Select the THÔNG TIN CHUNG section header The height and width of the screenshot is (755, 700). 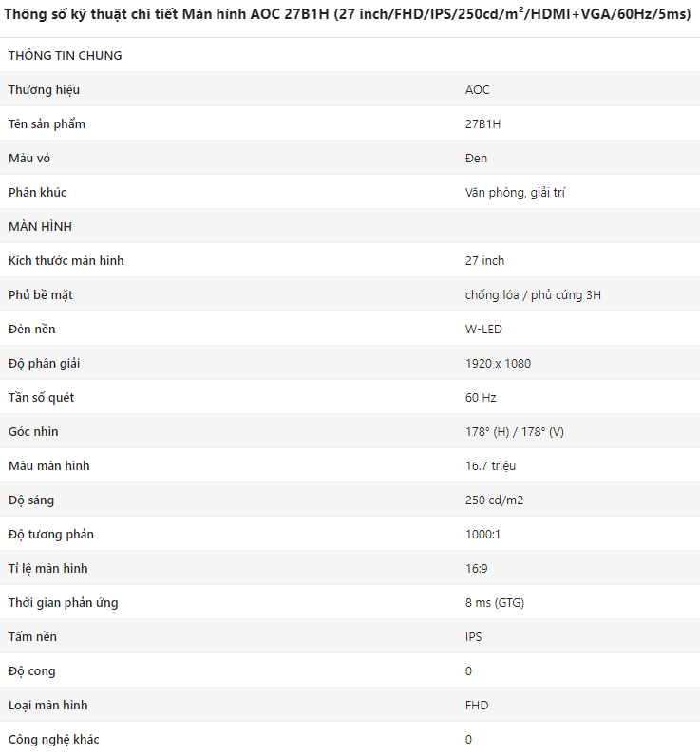tap(65, 55)
